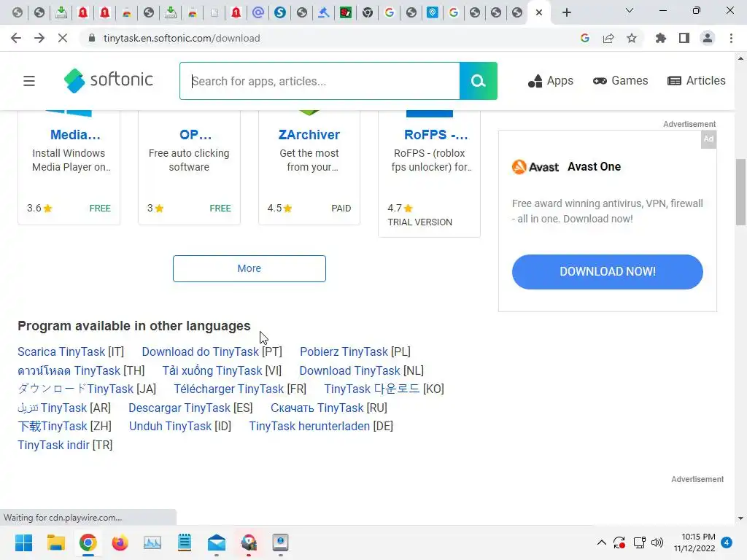Open the Extensions puzzle icon
The image size is (747, 560).
[660, 38]
